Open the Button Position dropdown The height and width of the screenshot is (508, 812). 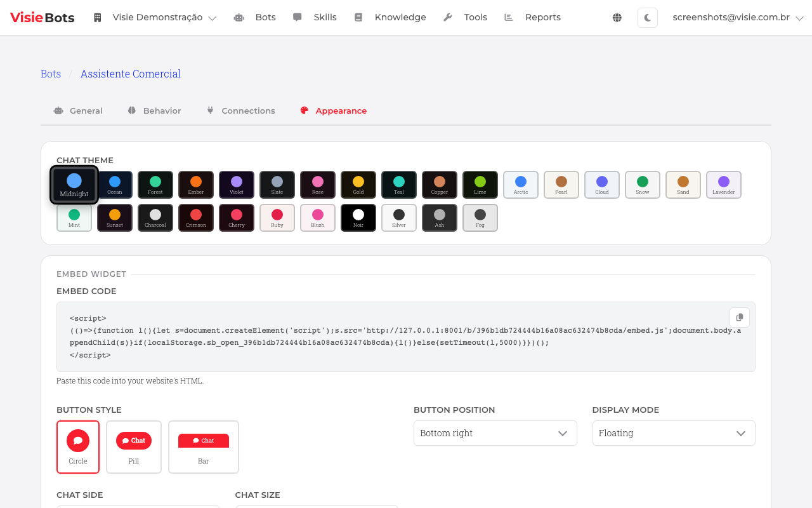point(495,433)
